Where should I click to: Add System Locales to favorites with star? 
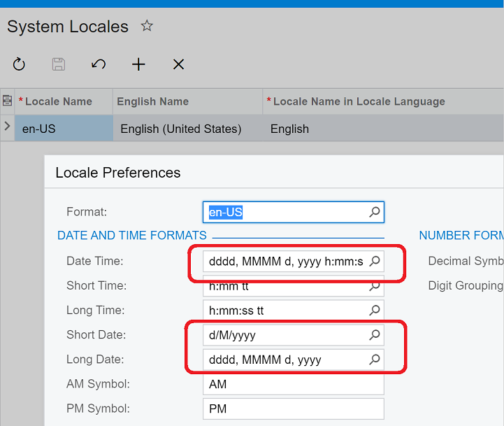click(x=147, y=26)
